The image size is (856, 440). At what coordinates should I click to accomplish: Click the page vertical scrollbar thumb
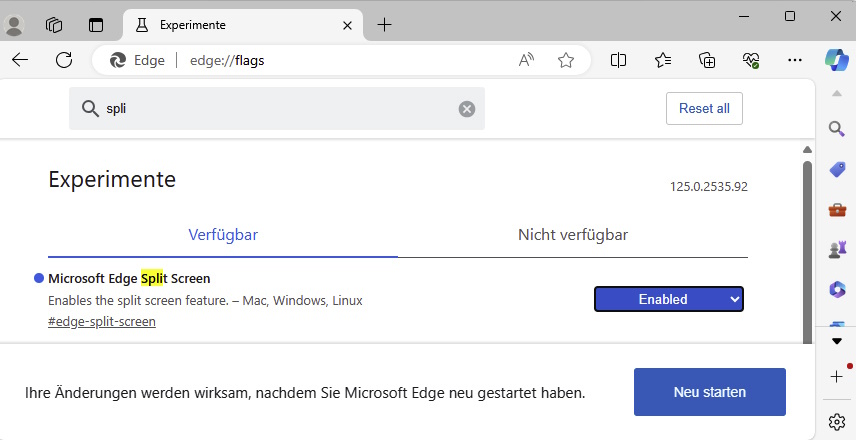[807, 251]
